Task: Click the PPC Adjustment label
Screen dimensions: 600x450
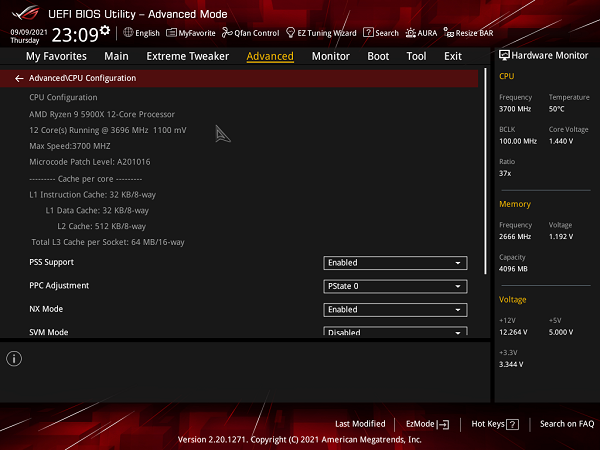Action: pos(59,285)
